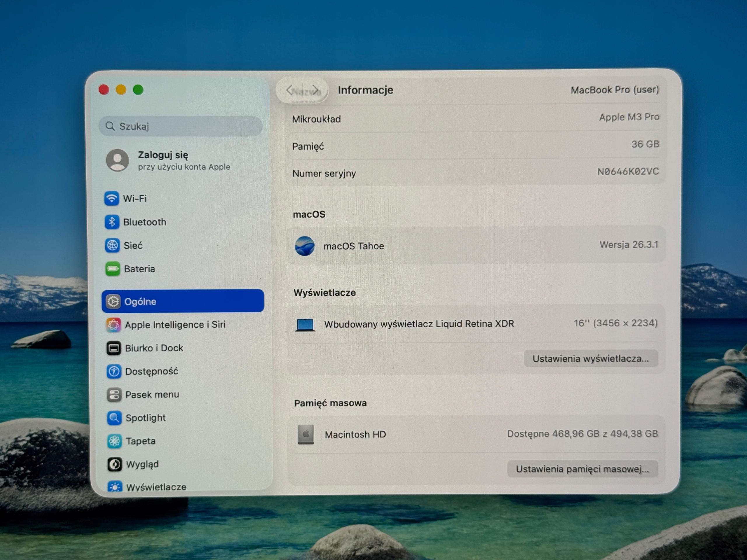Click Ustawienia pamięci masowej button
747x560 pixels.
pos(582,469)
